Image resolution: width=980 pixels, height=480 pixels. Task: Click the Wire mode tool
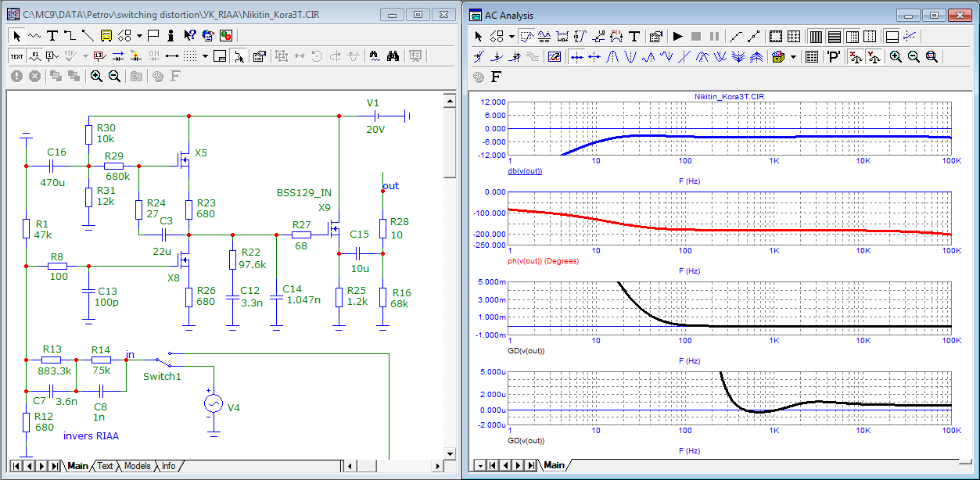[x=70, y=35]
